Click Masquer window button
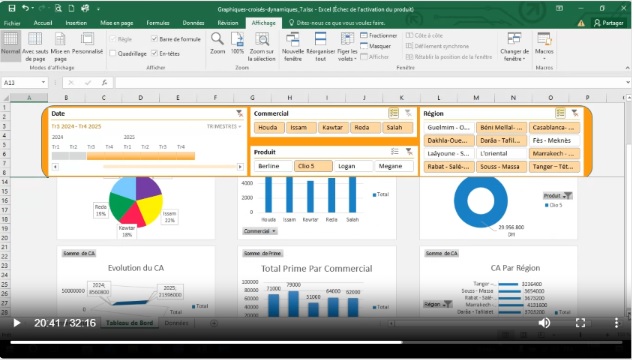This screenshot has width=635, height=360. 375,46
